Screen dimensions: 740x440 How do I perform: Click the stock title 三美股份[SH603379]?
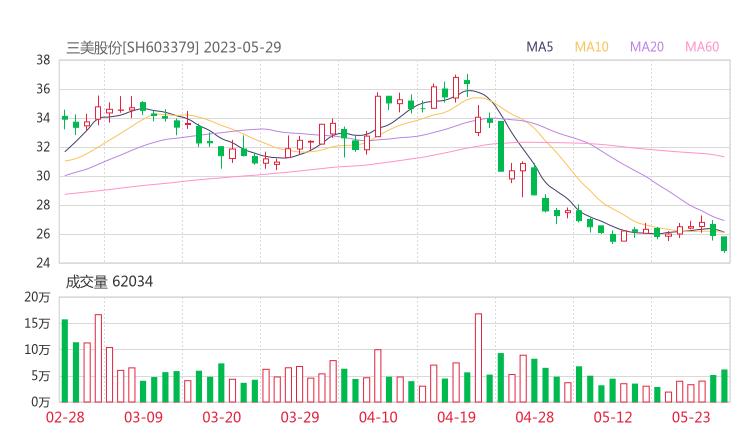point(133,48)
